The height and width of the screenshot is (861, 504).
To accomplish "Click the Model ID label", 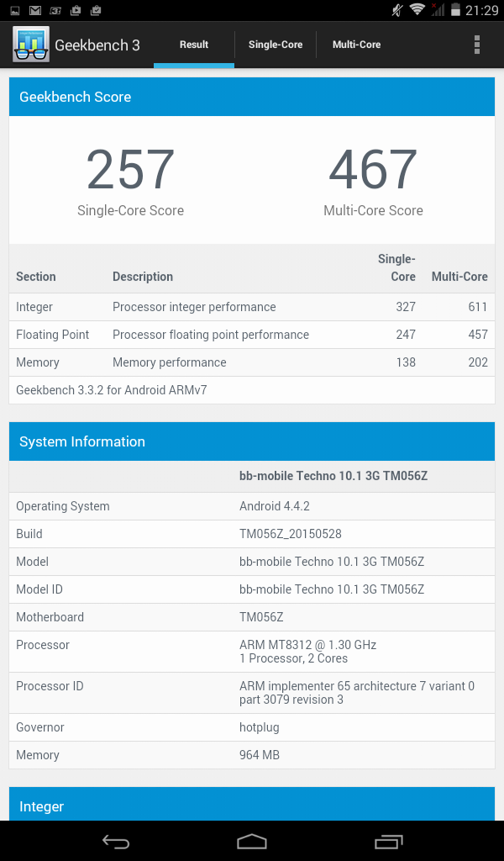I will 39,589.
